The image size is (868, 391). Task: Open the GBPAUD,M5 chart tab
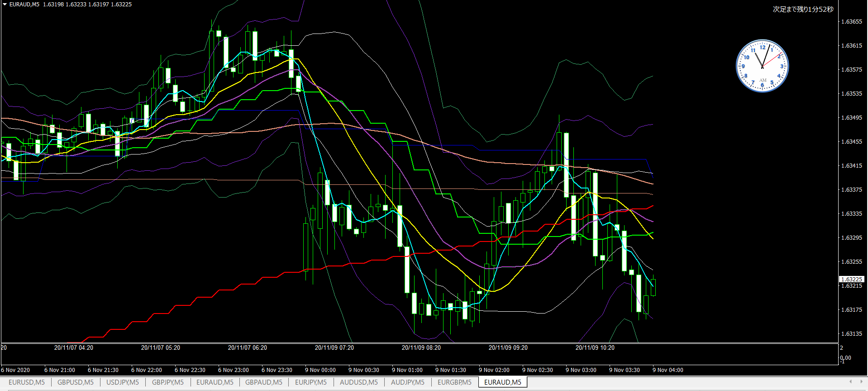tap(263, 382)
